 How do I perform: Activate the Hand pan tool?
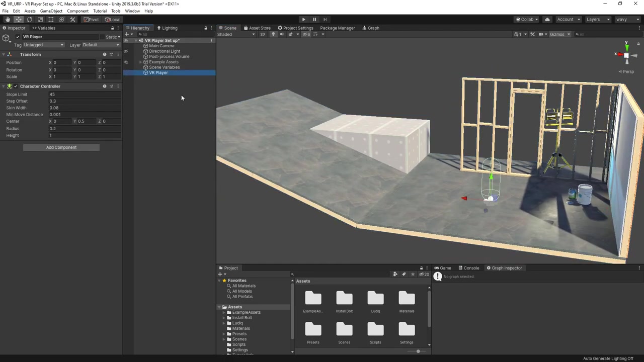coord(8,19)
